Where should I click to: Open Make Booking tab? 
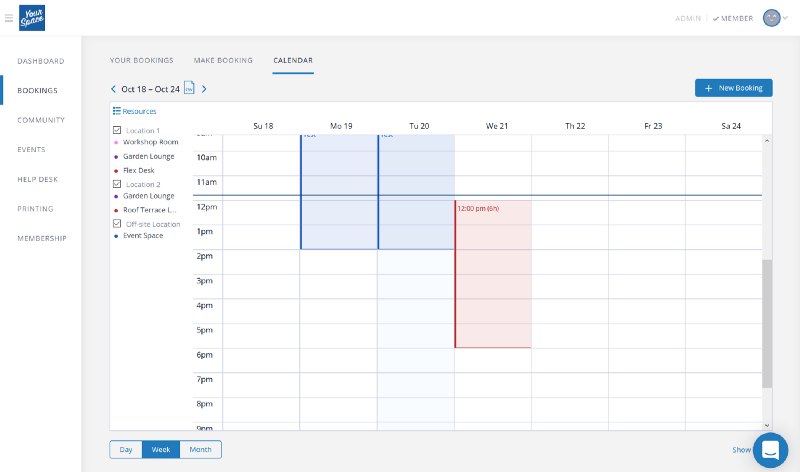click(x=223, y=60)
